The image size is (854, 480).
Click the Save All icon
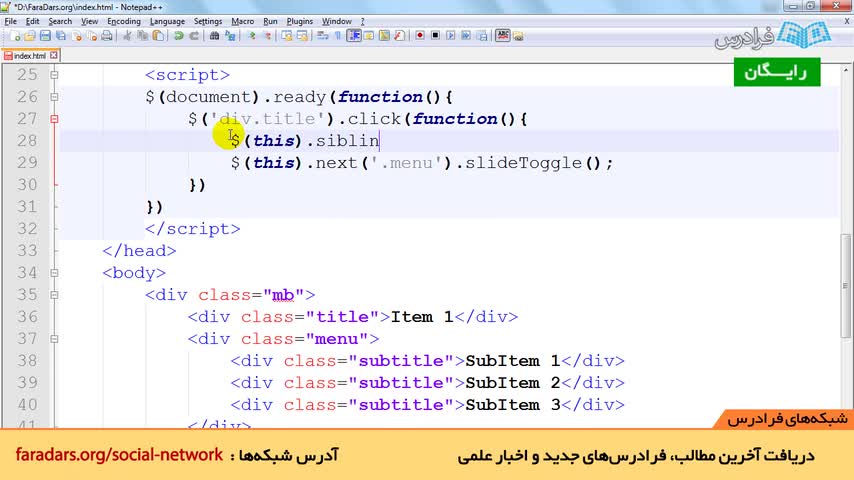point(60,36)
